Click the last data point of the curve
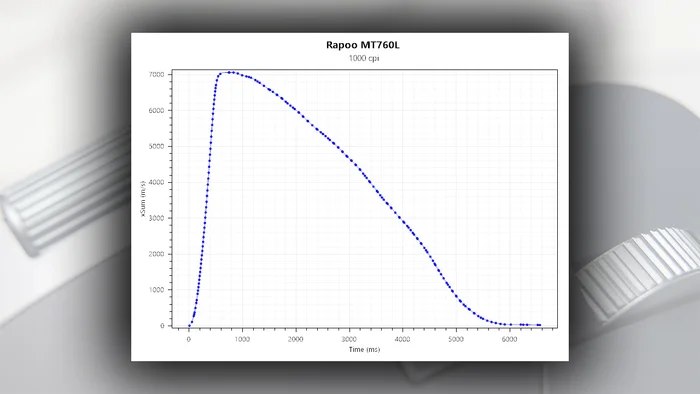This screenshot has width=700, height=394. pos(540,325)
